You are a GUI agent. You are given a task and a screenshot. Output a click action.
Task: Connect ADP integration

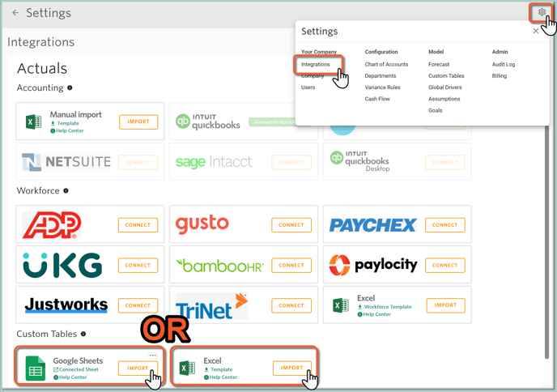138,225
